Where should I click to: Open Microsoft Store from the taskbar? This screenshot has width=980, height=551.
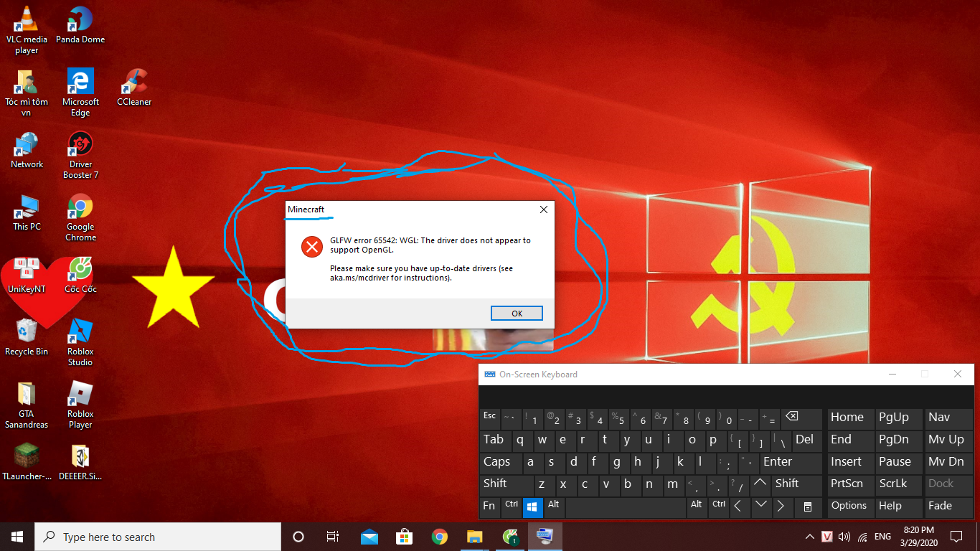(405, 537)
